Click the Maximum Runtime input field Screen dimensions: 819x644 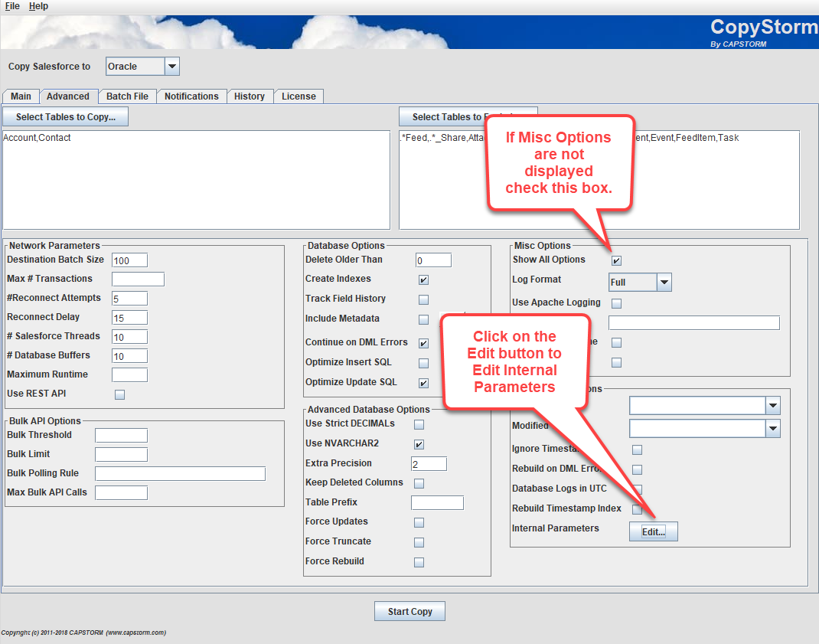[129, 374]
